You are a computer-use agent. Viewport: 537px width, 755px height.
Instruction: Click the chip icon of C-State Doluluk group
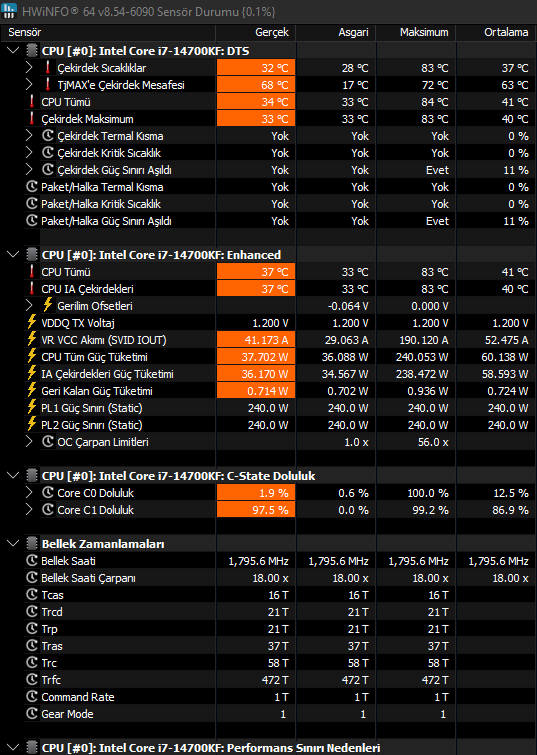(32, 475)
